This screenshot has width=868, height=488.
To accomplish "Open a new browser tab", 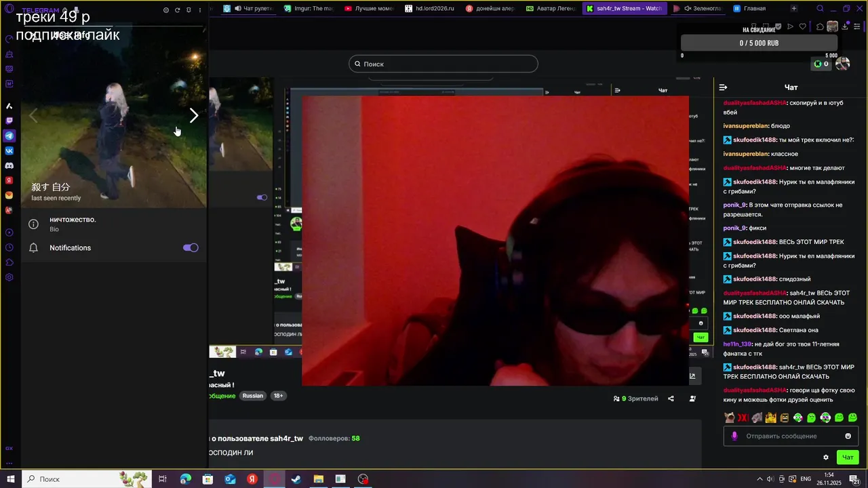I will (794, 9).
